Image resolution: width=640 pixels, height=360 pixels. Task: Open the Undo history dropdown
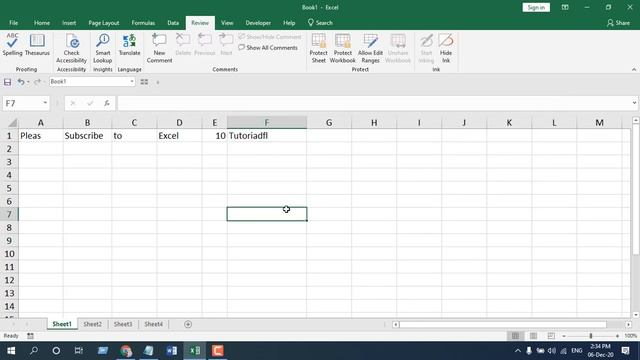[28, 82]
